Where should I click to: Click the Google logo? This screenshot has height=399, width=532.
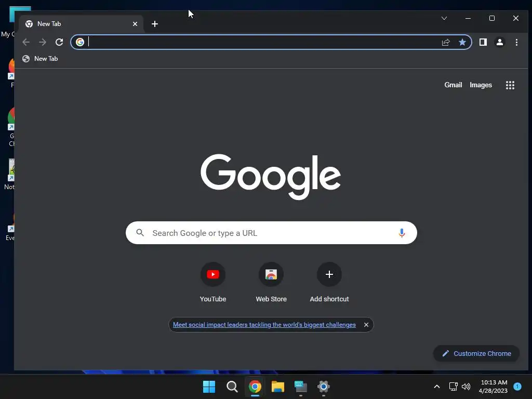[270, 177]
